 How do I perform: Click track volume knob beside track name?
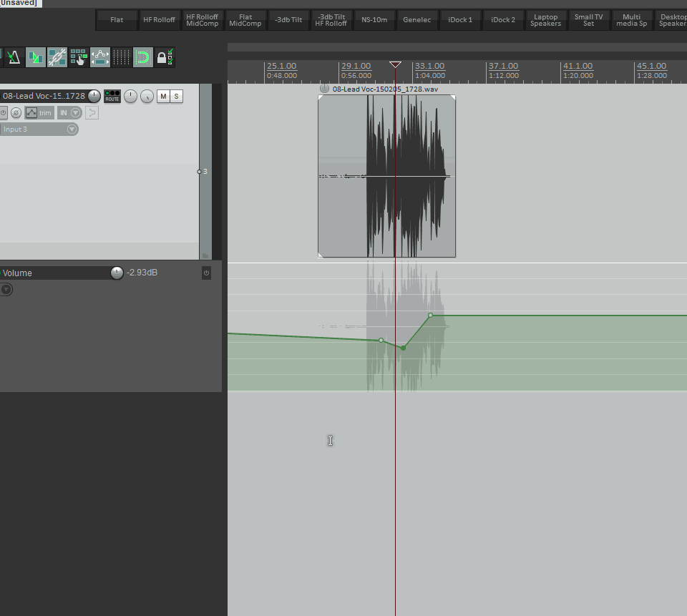(94, 96)
